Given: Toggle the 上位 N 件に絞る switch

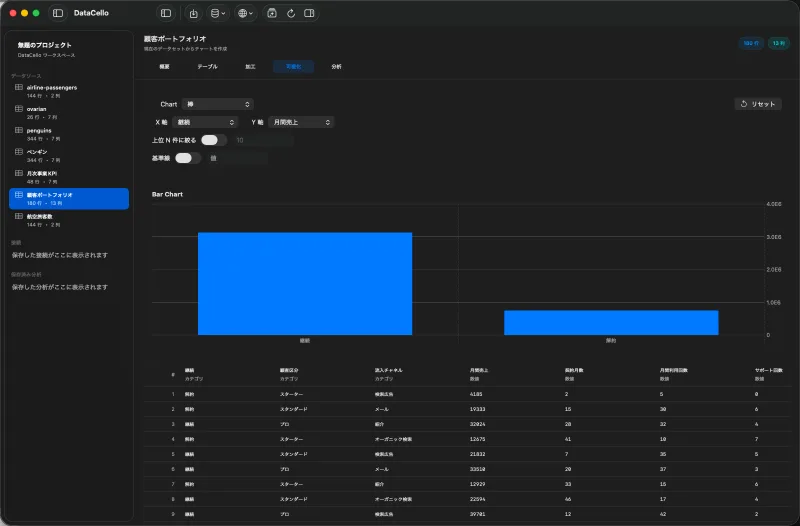Looking at the screenshot, I should (x=213, y=140).
